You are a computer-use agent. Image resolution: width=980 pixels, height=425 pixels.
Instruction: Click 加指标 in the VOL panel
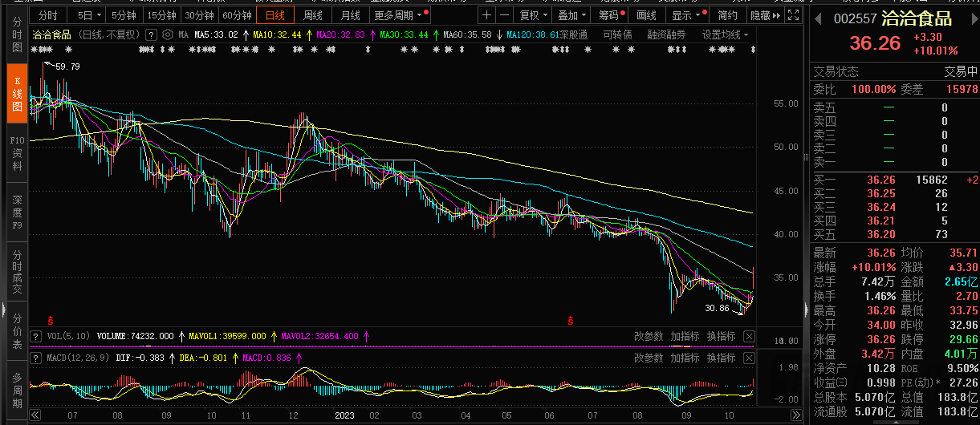685,336
